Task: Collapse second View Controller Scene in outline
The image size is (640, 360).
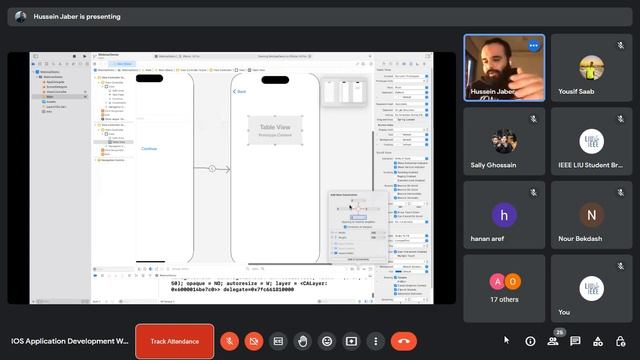Action: click(96, 125)
